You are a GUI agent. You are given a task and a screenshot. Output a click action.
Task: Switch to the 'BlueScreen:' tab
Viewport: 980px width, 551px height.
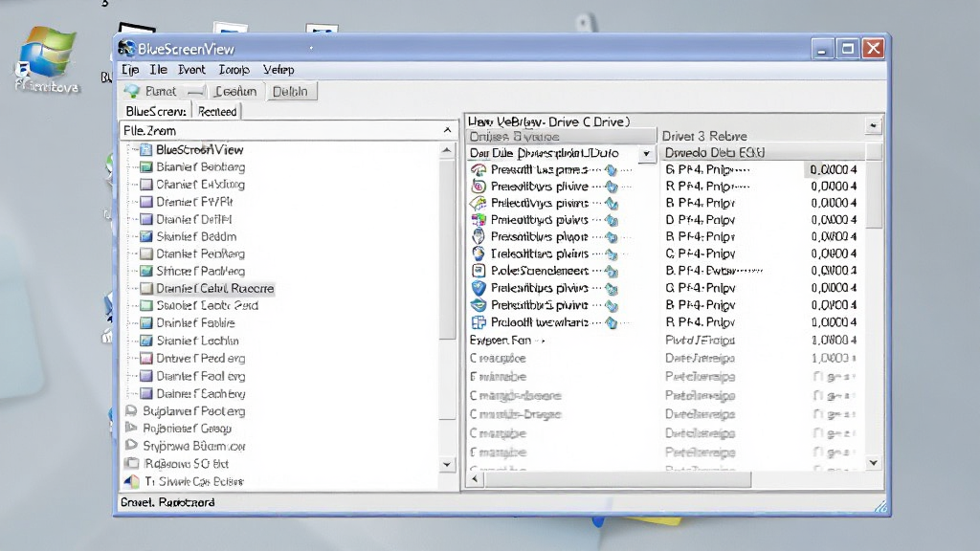(156, 111)
